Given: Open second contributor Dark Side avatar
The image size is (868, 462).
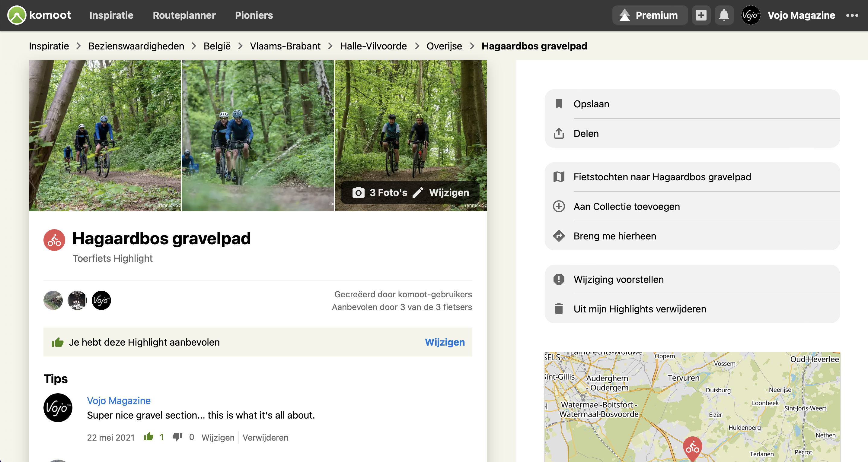Looking at the screenshot, I should pyautogui.click(x=77, y=300).
